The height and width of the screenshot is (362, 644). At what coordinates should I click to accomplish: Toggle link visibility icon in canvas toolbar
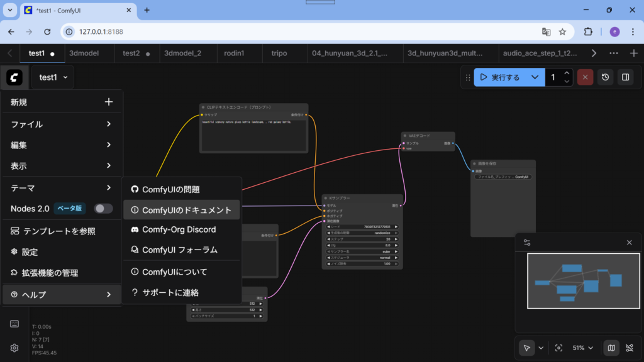[630, 348]
